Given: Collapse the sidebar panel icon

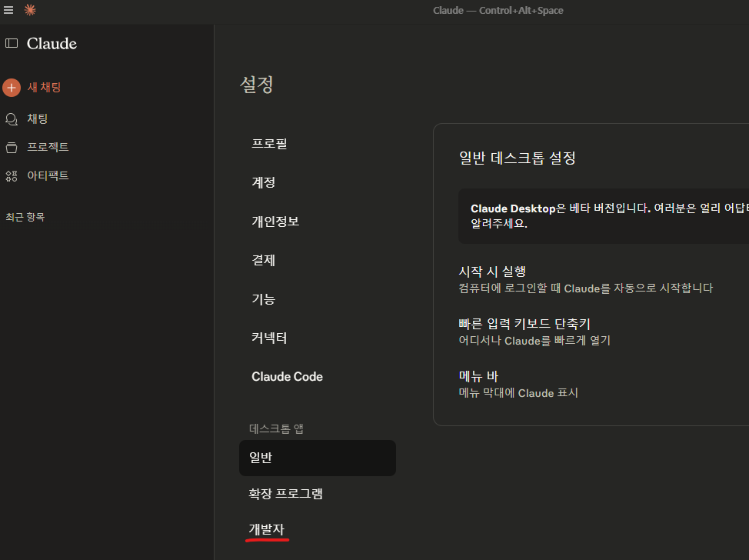Looking at the screenshot, I should click(x=12, y=44).
